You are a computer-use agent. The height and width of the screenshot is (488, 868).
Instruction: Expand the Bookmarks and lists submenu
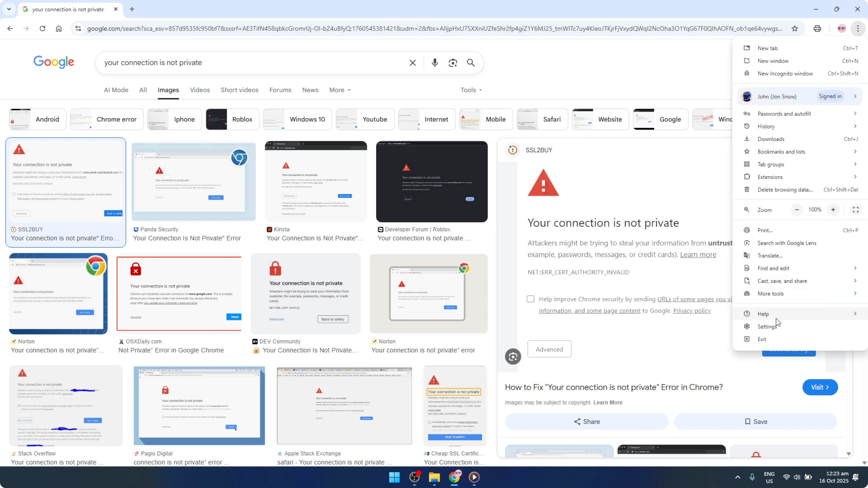(x=781, y=152)
